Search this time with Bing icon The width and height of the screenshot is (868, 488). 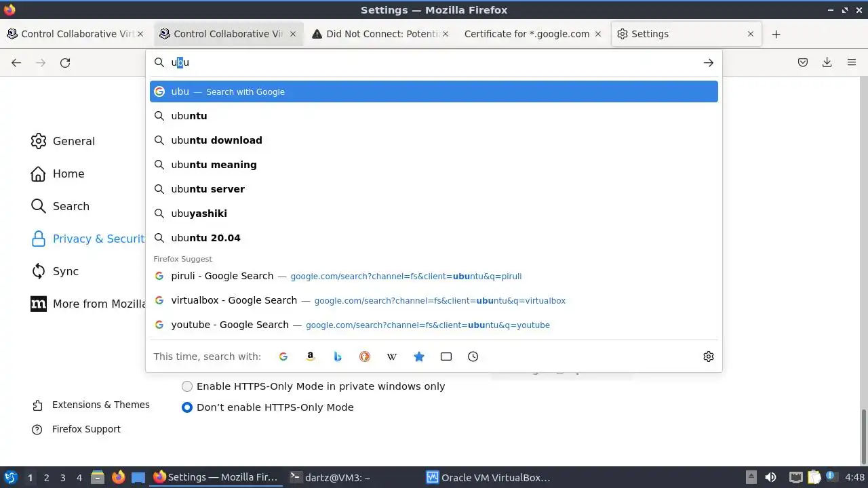[x=338, y=357]
